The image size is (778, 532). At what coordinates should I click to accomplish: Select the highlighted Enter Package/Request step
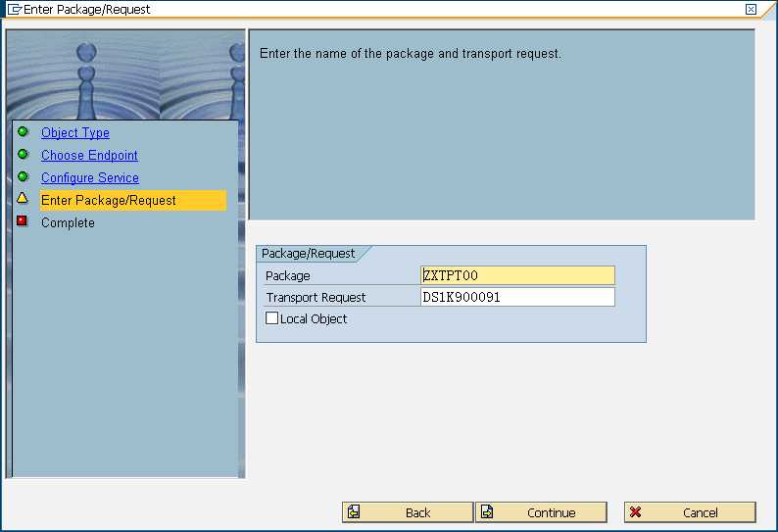tap(133, 200)
